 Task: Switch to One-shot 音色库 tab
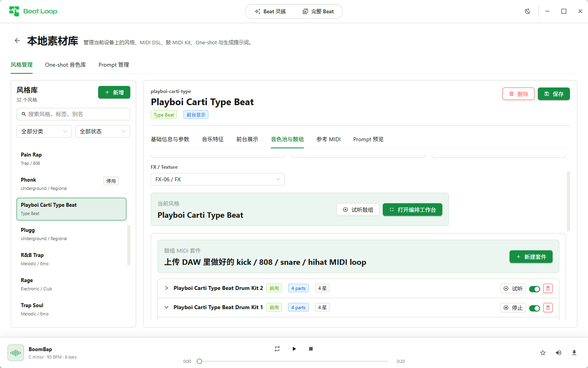[66, 65]
